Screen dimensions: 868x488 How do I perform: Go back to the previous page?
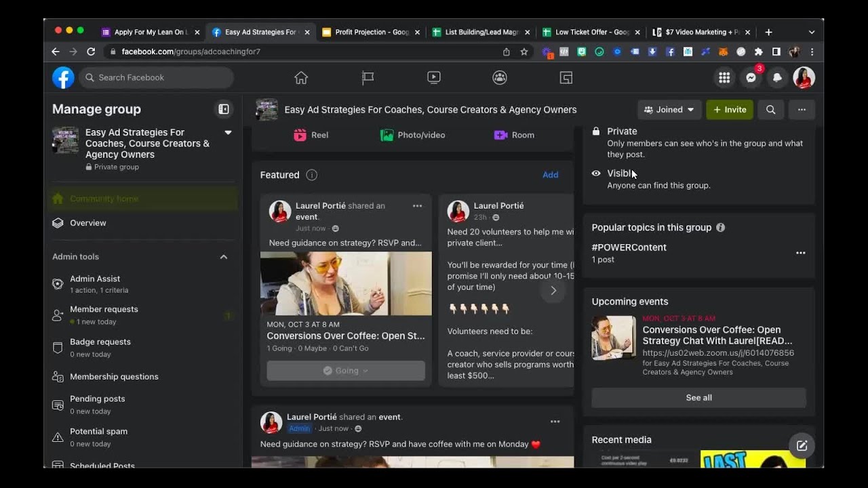(x=56, y=52)
